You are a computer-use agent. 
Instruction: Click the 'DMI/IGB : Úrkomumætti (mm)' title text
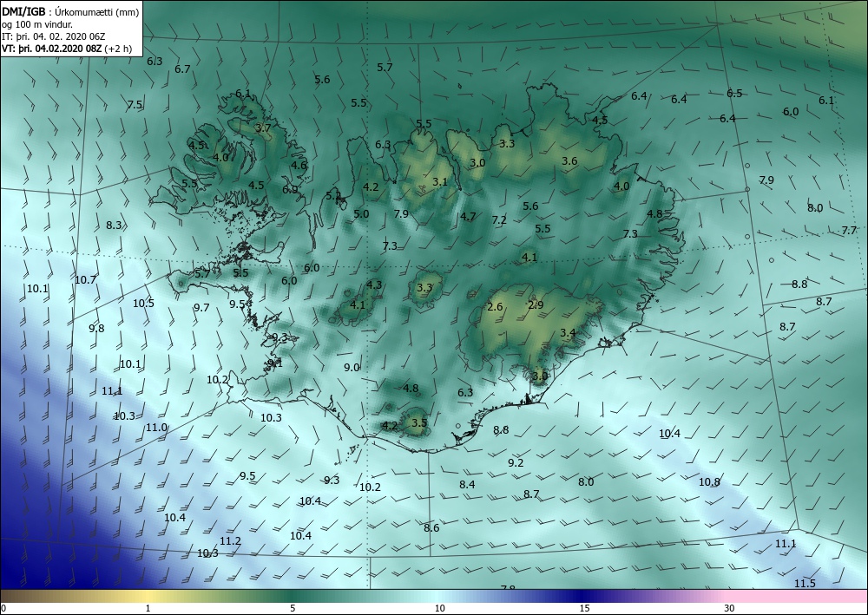click(70, 11)
